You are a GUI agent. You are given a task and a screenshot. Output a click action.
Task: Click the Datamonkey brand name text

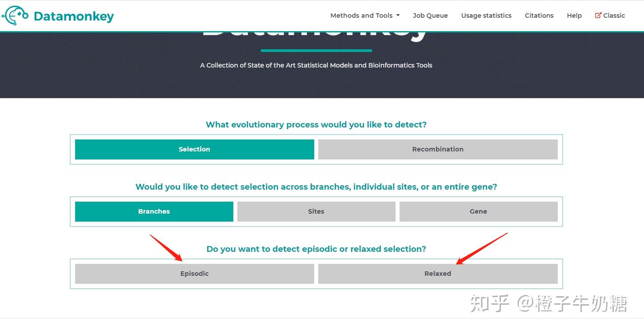(x=74, y=16)
